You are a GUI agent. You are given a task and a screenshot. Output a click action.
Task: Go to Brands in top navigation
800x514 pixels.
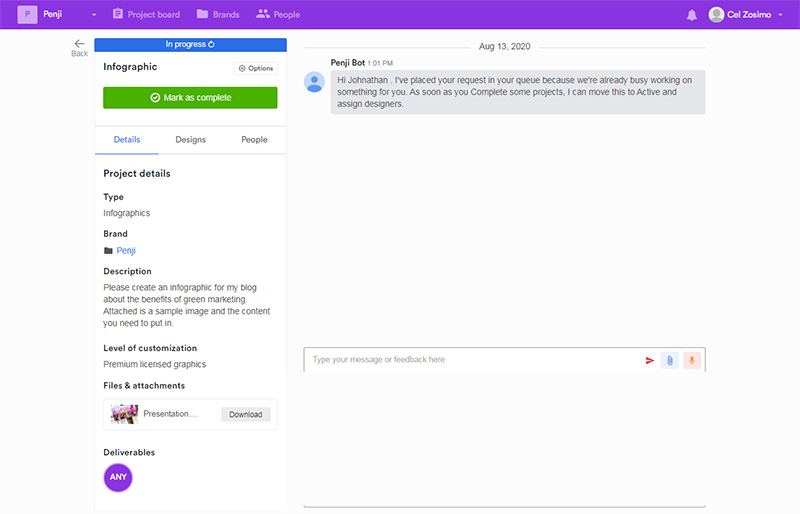click(218, 15)
